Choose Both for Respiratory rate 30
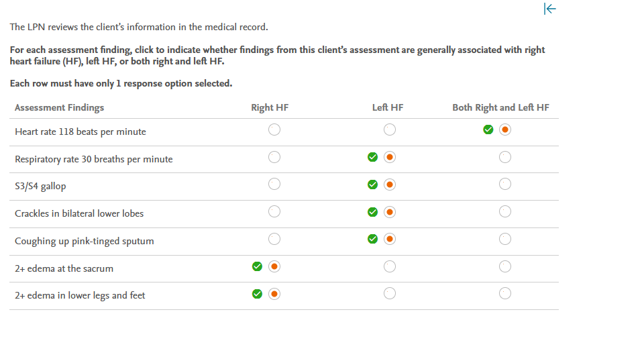Image resolution: width=644 pixels, height=361 pixels. click(505, 158)
